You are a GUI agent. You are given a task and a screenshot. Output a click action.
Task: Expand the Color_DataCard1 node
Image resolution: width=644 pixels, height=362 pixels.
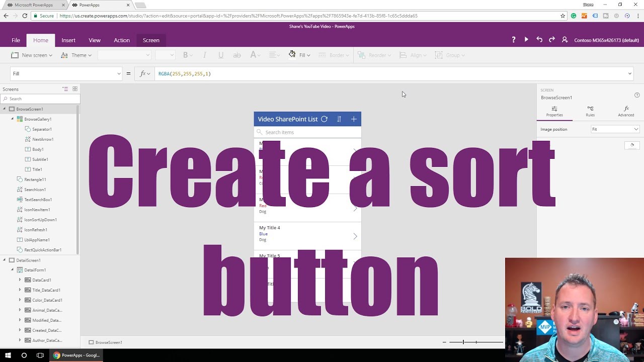pyautogui.click(x=20, y=300)
